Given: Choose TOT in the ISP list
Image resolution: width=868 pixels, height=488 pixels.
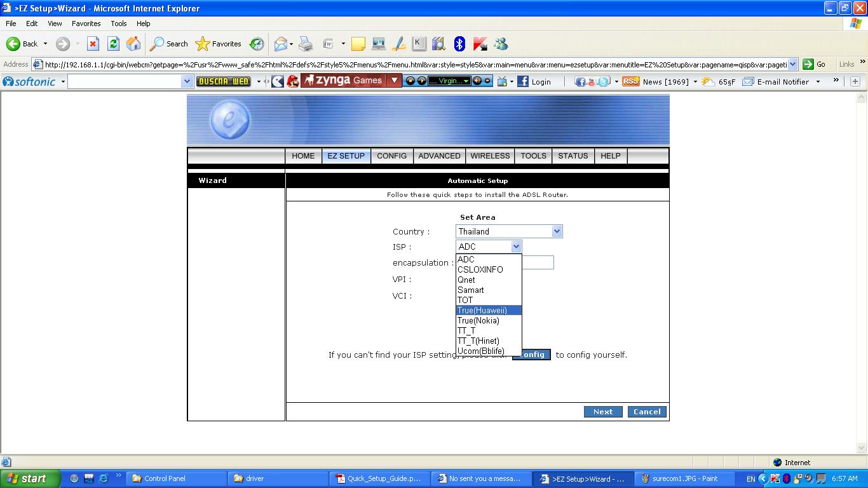Looking at the screenshot, I should click(465, 300).
